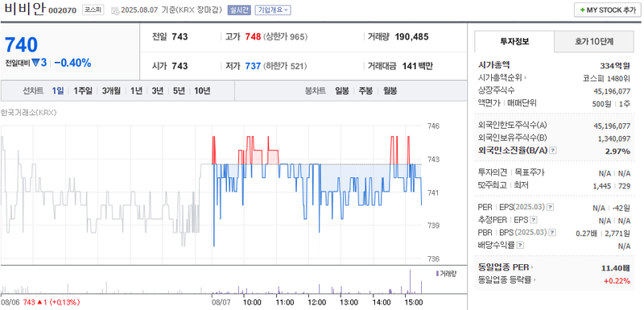Show the 일봉 candle chart

341,91
